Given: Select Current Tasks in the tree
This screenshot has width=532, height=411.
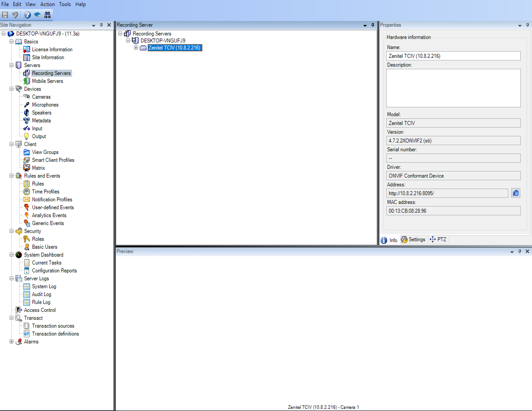Looking at the screenshot, I should 47,263.
